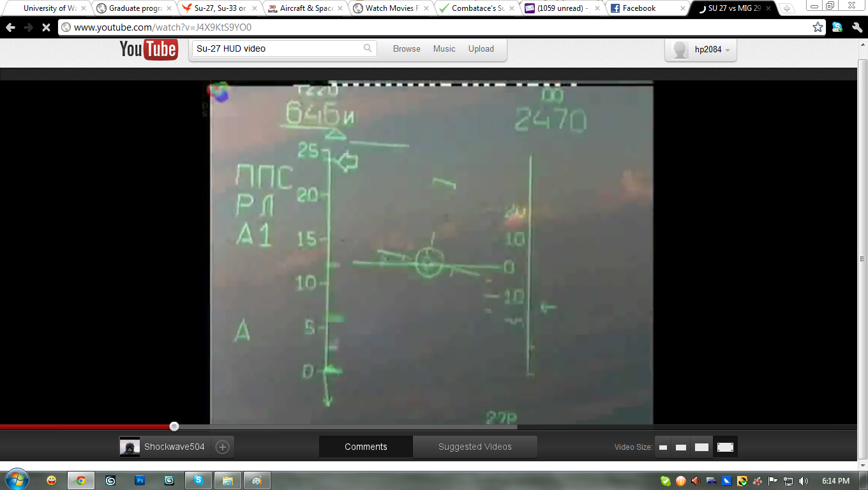Open a new browser tab
This screenshot has height=490, width=868.
[788, 8]
